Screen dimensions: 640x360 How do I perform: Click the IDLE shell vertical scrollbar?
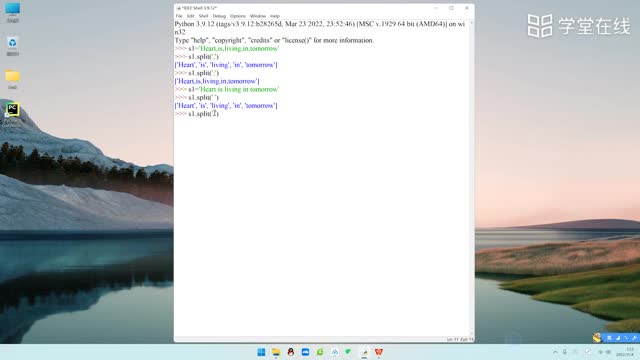pyautogui.click(x=471, y=178)
